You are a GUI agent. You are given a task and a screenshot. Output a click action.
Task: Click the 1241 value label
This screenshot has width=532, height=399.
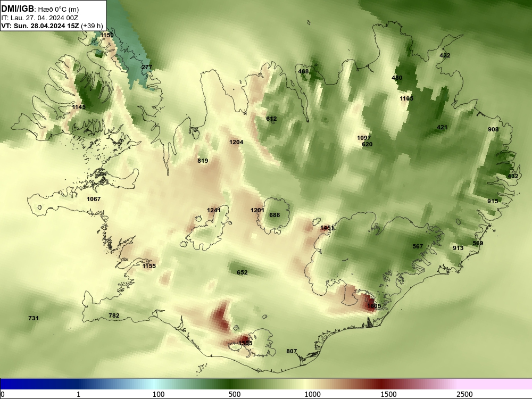[x=214, y=210]
